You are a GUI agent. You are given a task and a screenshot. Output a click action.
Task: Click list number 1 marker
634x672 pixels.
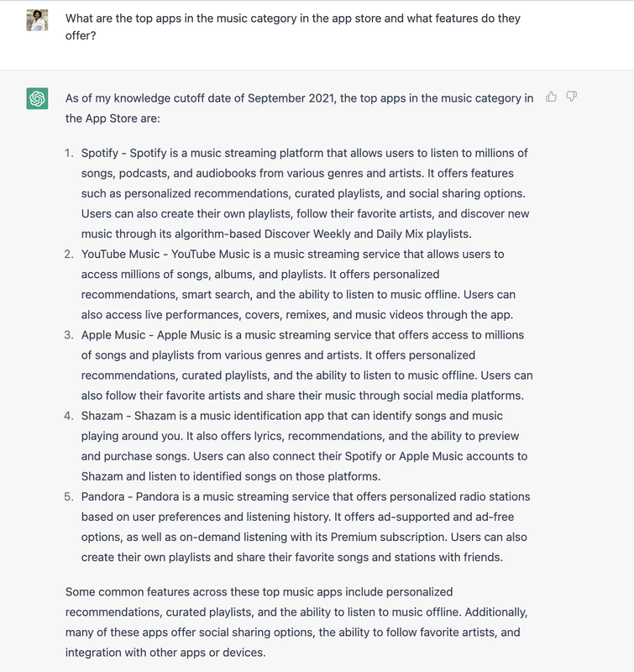coord(69,153)
